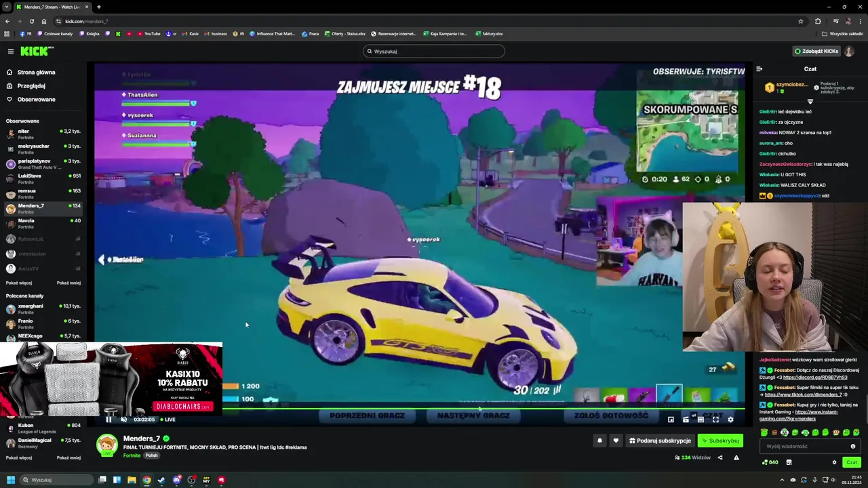The height and width of the screenshot is (488, 868).
Task: Open the KICKs shop icon below chat
Action: pos(789,462)
